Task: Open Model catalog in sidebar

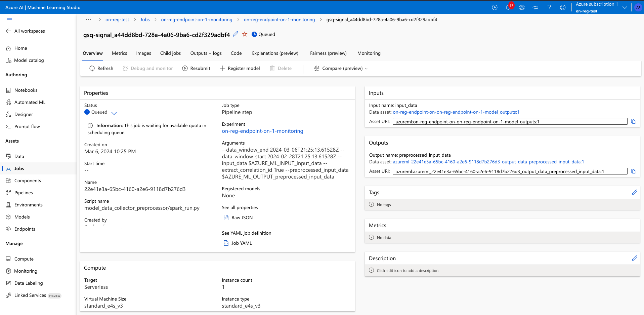Action: coord(25,60)
